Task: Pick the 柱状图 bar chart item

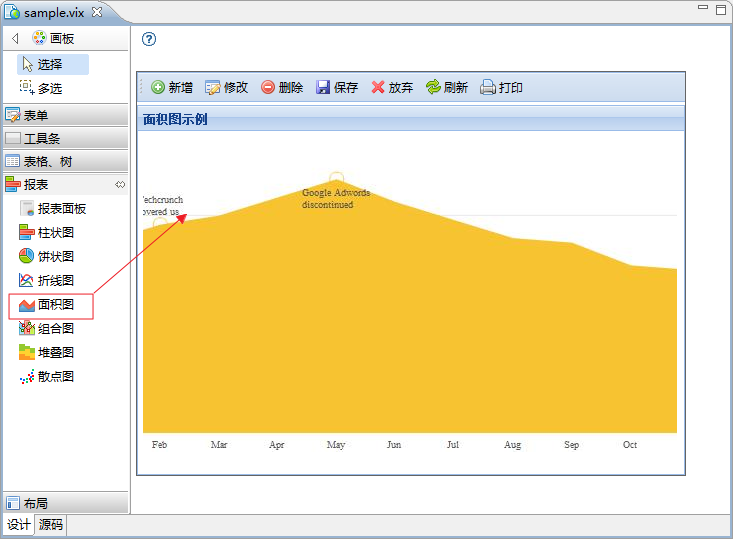Action: click(x=47, y=232)
